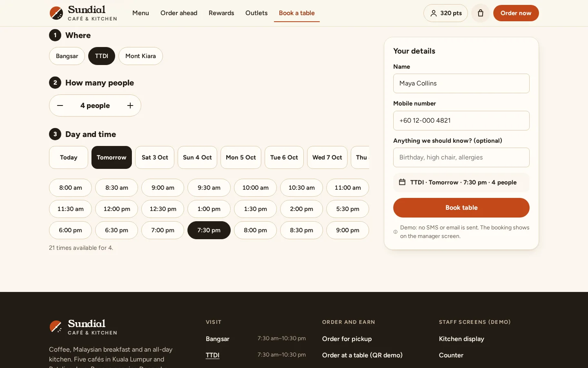The width and height of the screenshot is (588, 368).
Task: Choose the 2:00 pm time slot
Action: click(301, 209)
